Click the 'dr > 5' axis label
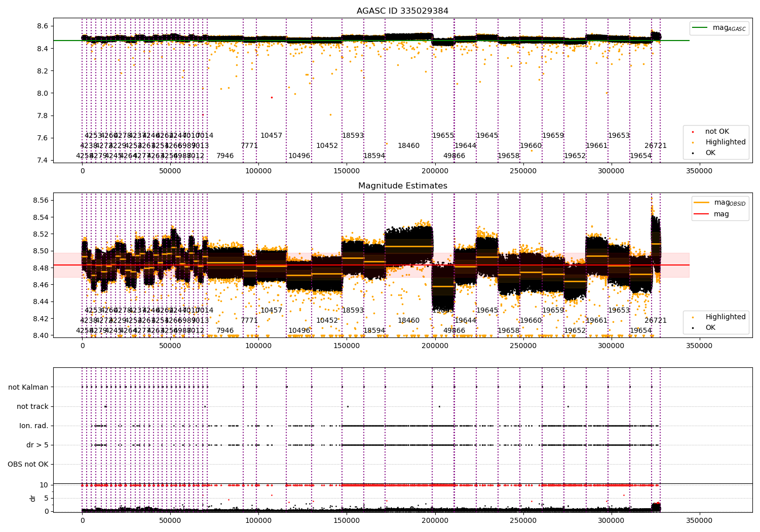Image resolution: width=760 pixels, height=532 pixels. pos(37,445)
